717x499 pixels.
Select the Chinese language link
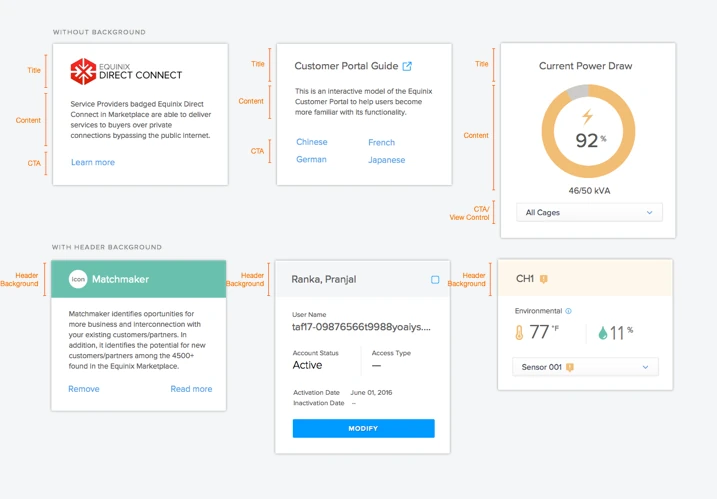pos(312,142)
